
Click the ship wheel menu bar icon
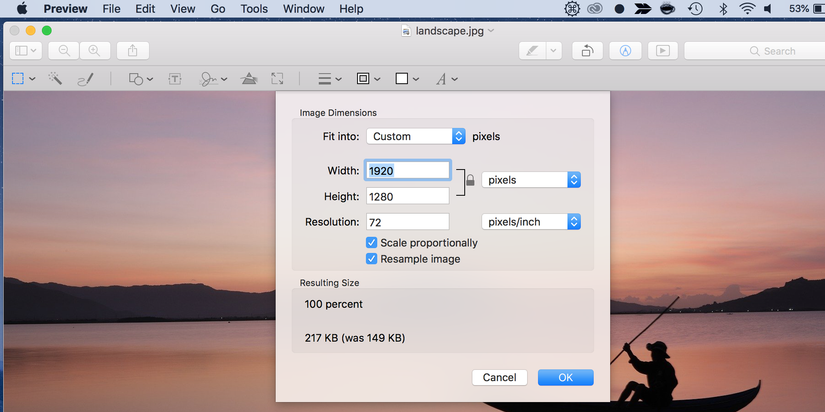pos(572,9)
